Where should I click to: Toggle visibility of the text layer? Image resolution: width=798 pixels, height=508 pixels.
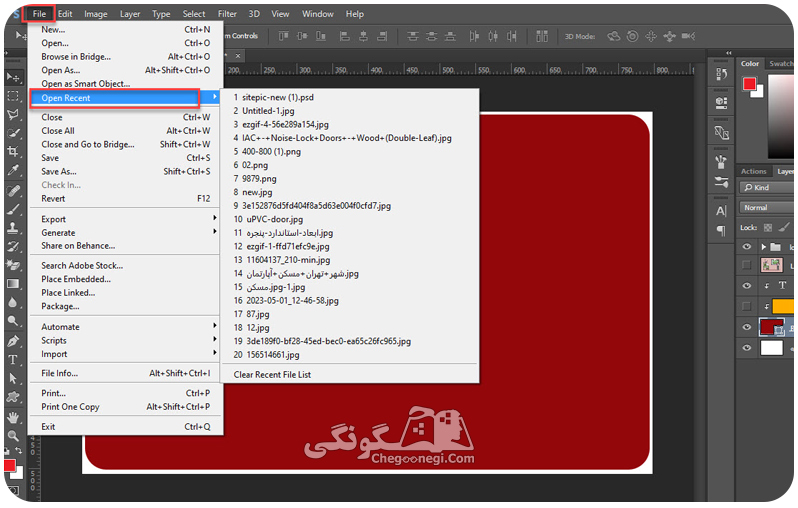point(747,286)
